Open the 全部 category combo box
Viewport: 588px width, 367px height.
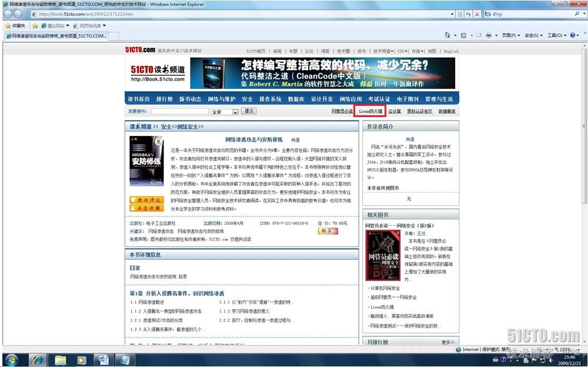click(x=225, y=111)
